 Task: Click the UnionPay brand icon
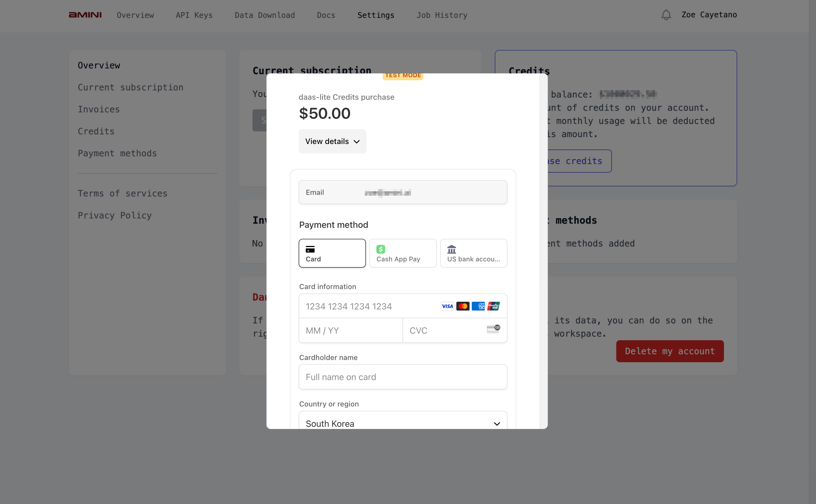493,306
